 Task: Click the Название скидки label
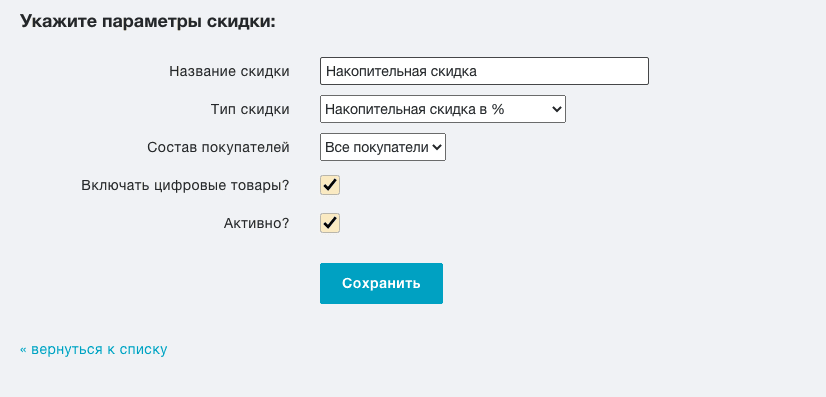(229, 71)
